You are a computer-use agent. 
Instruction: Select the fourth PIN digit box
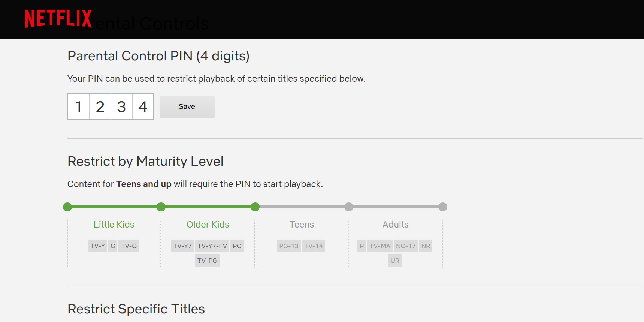coord(143,106)
